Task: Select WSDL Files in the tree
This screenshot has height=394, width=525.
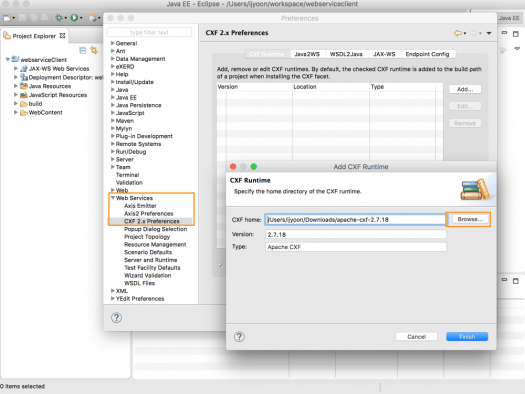Action: click(139, 283)
